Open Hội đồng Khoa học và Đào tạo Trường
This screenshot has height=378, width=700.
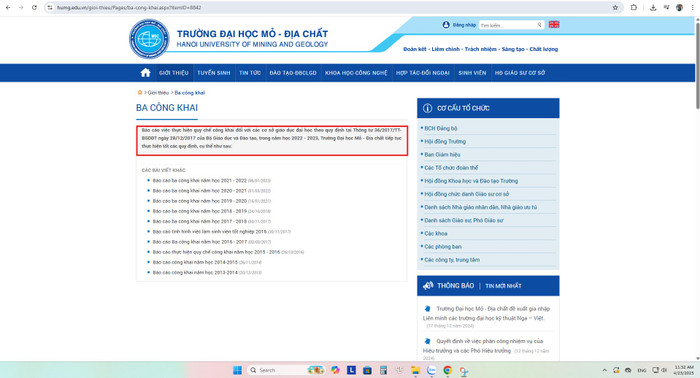[x=471, y=181]
